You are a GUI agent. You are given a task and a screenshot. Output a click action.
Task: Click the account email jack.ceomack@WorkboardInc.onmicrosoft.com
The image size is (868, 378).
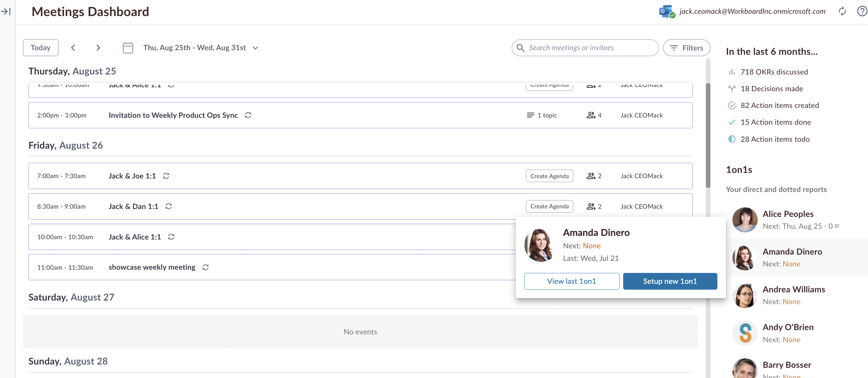coord(752,11)
